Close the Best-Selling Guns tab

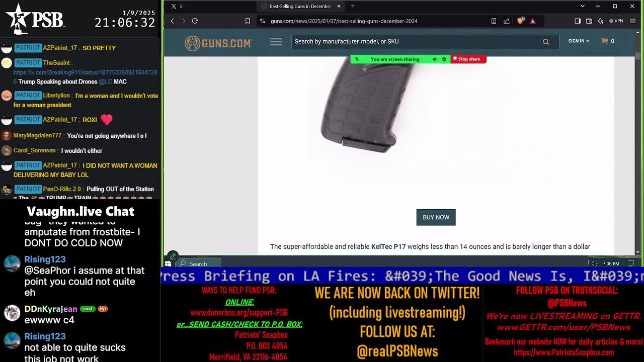339,6
